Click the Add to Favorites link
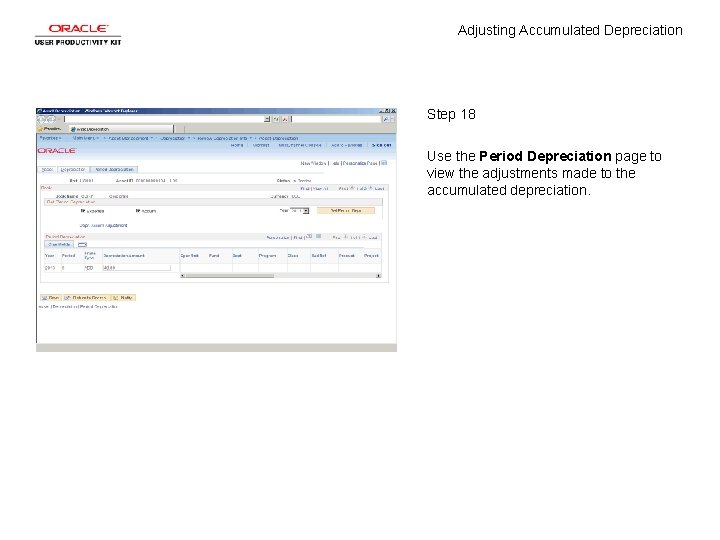This screenshot has width=720, height=540. tap(347, 145)
